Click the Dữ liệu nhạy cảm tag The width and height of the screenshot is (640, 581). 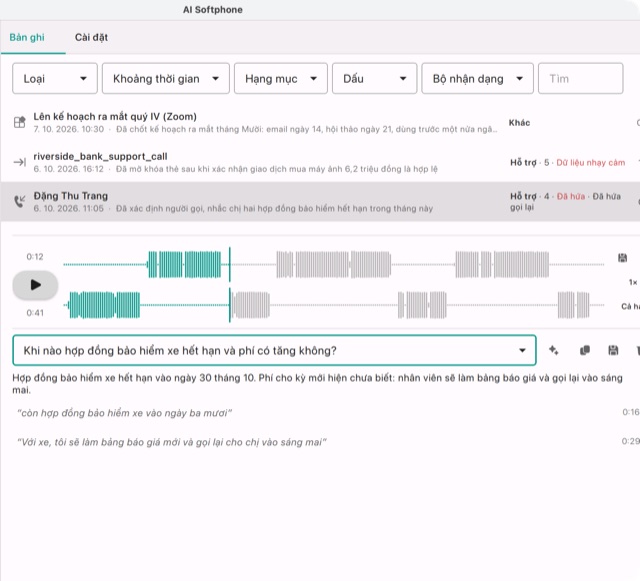point(591,163)
